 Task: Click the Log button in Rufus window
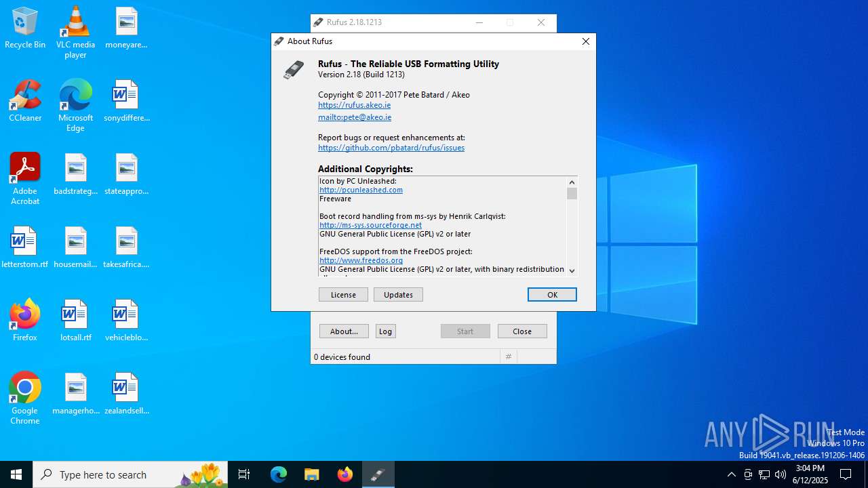click(x=385, y=331)
